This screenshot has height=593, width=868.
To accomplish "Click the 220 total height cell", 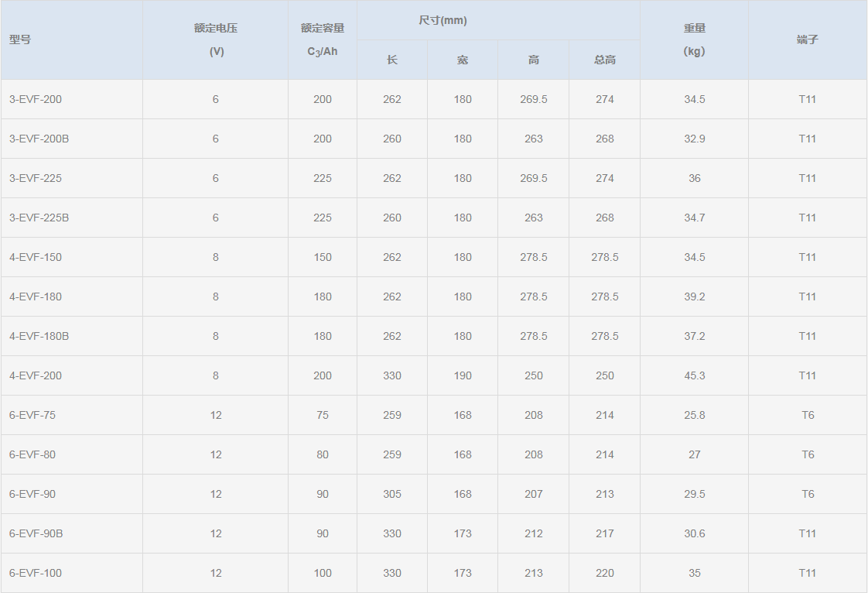I will (x=605, y=573).
